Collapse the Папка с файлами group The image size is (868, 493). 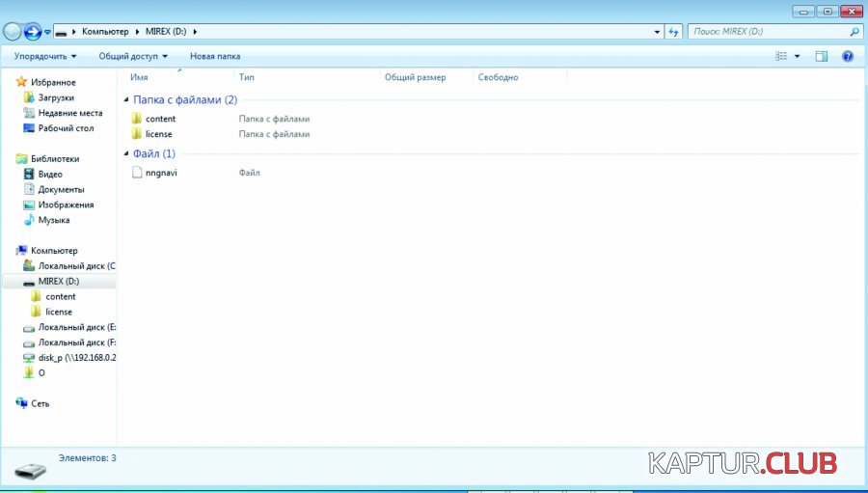tap(126, 100)
